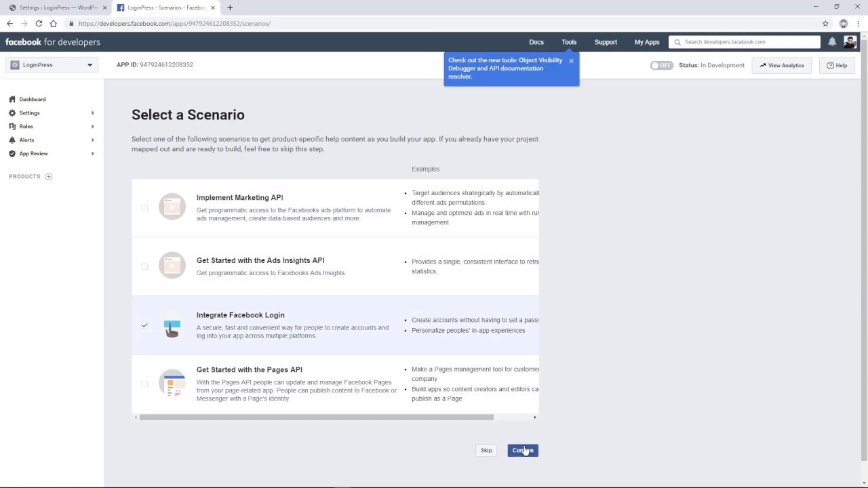868x488 pixels.
Task: Click the View Analytics button
Action: coord(782,66)
